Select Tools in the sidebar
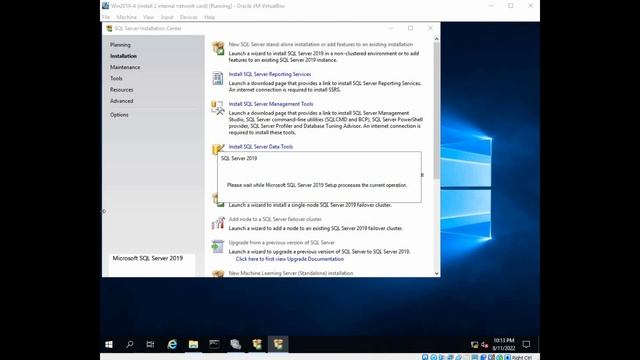 [x=116, y=78]
